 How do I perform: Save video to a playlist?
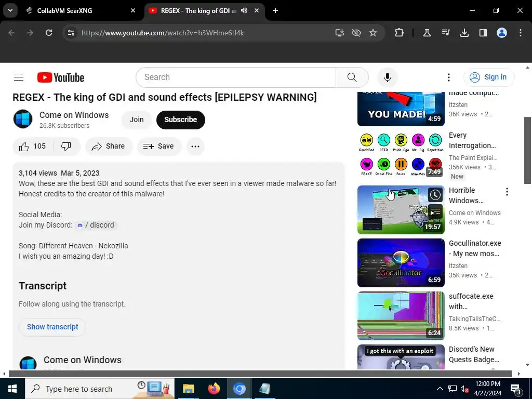coord(159,146)
